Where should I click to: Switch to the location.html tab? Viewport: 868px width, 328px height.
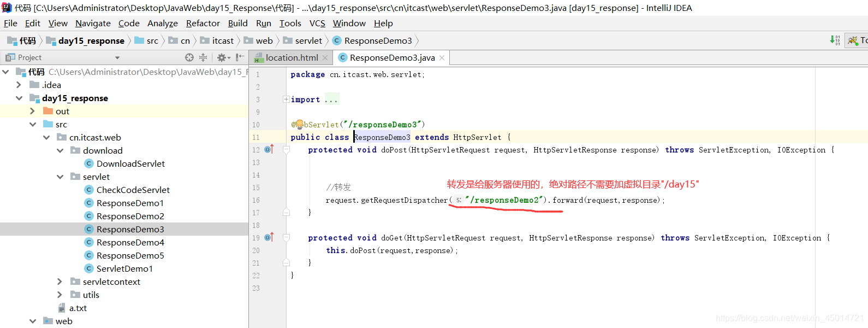point(292,57)
